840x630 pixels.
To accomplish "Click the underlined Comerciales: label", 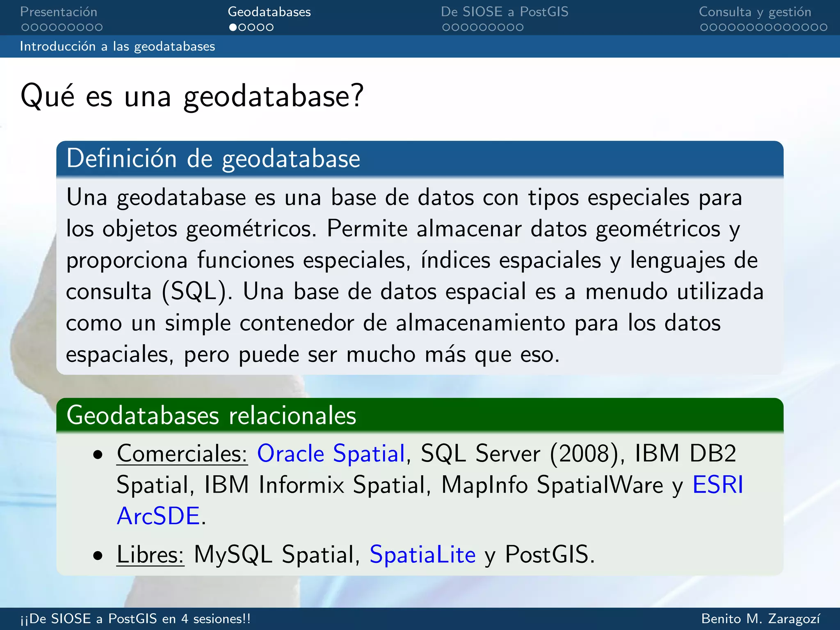I will coord(182,454).
